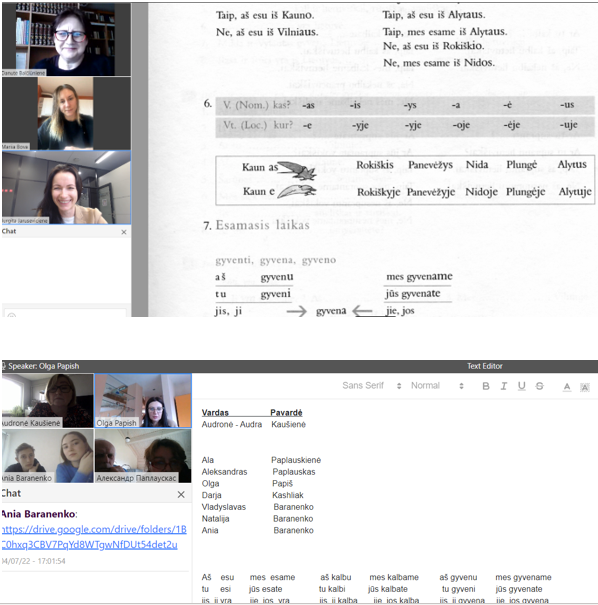598x605 pixels.
Task: Open the Normal text size dropdown
Action: [437, 386]
